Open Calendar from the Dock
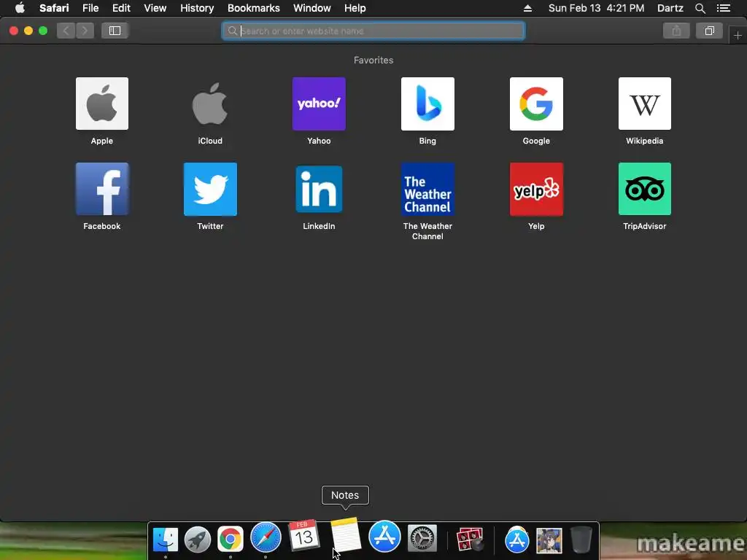The image size is (747, 560). point(304,535)
